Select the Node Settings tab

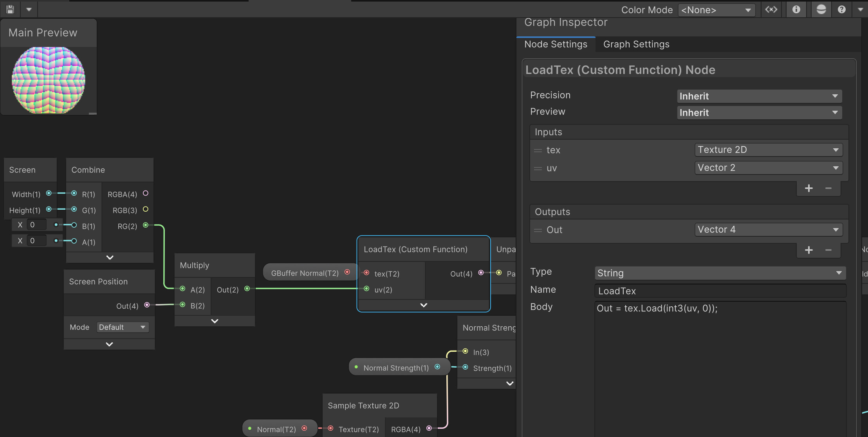pyautogui.click(x=556, y=44)
